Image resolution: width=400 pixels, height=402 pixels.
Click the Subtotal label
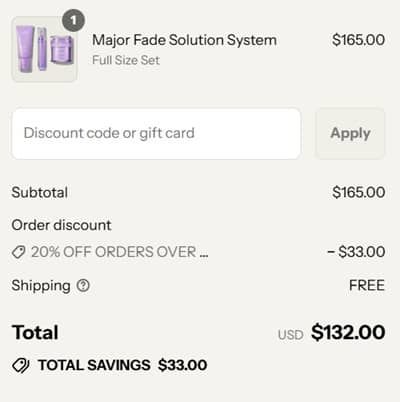[40, 192]
